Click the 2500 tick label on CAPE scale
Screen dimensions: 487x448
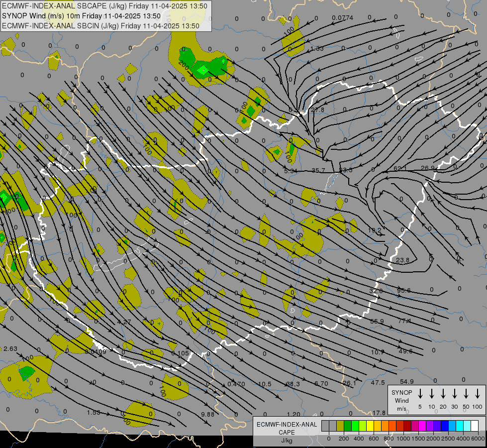[x=448, y=439]
